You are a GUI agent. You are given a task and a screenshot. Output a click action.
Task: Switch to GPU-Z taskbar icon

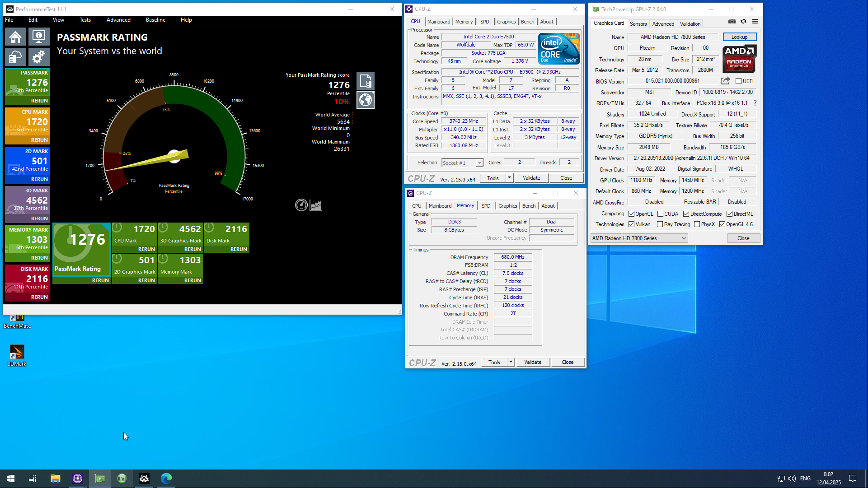100,479
